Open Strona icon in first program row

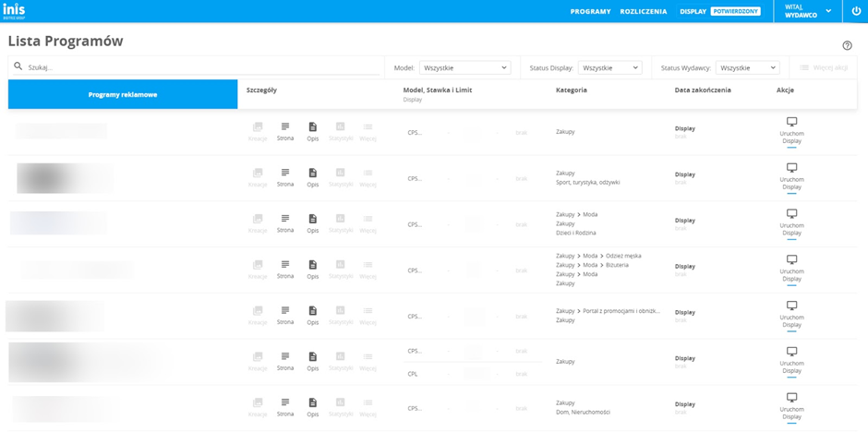[285, 127]
